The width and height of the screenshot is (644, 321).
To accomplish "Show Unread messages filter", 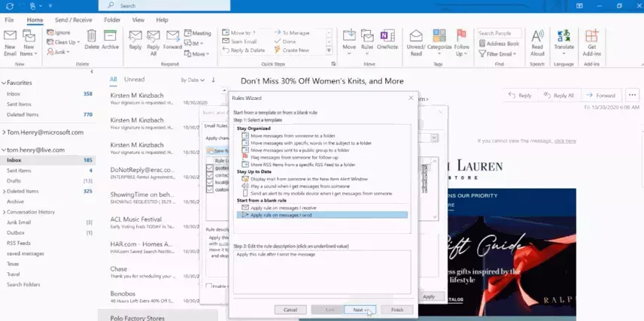I will pos(135,79).
